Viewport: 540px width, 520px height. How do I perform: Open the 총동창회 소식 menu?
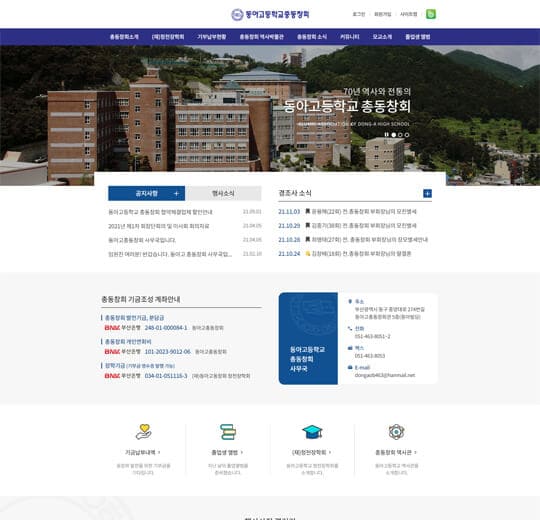click(x=312, y=37)
